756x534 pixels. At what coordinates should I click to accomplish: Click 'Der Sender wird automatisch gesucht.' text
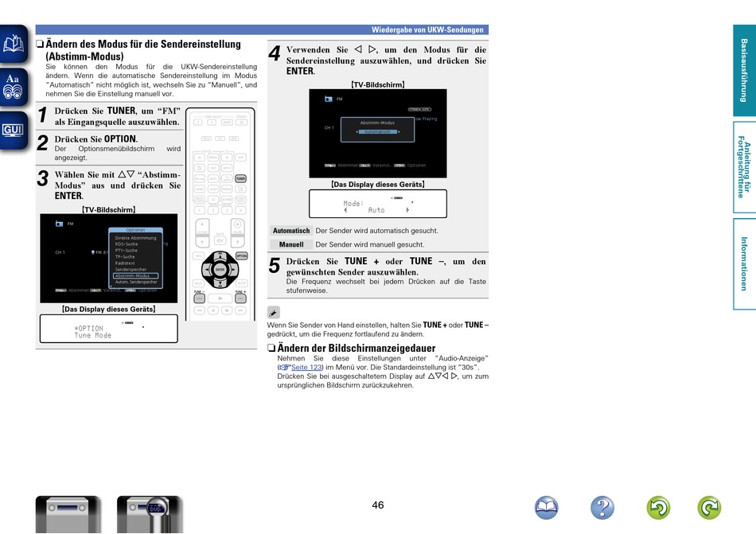coord(377,231)
